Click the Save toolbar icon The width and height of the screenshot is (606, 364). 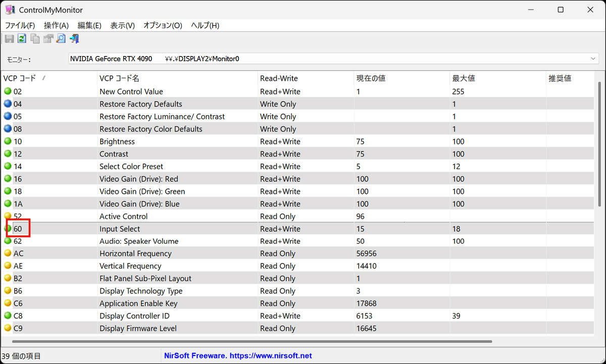[9, 38]
